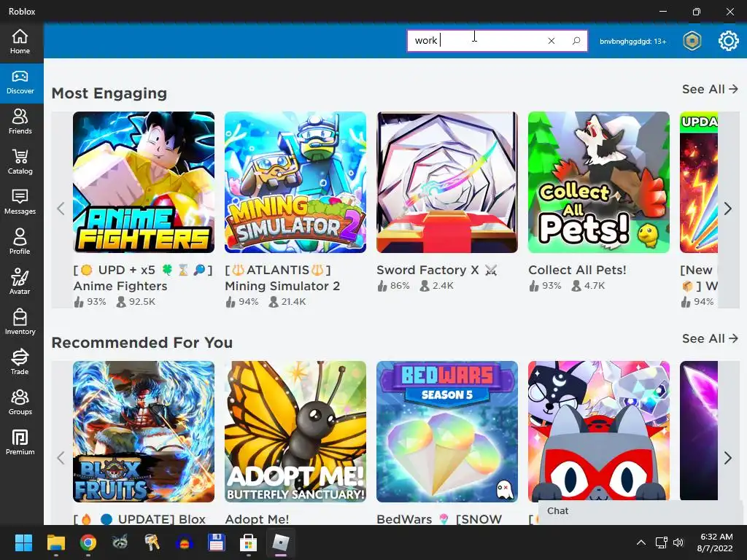Screen dimensions: 747x560
Task: Open the Inventory page
Action: pyautogui.click(x=20, y=322)
